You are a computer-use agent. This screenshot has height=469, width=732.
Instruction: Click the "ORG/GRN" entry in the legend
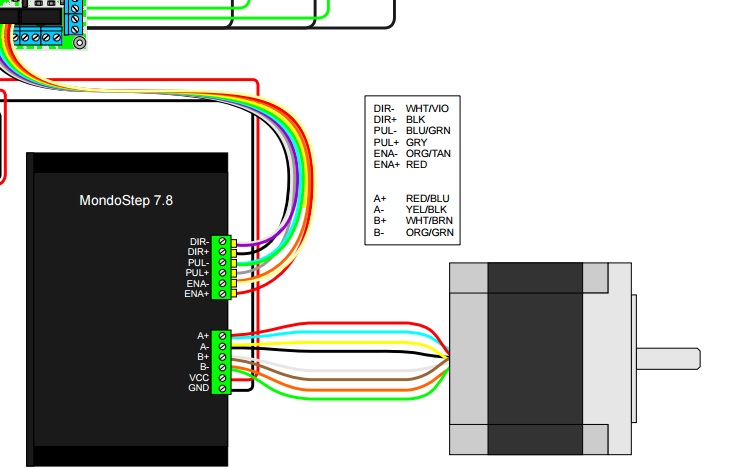(x=429, y=232)
